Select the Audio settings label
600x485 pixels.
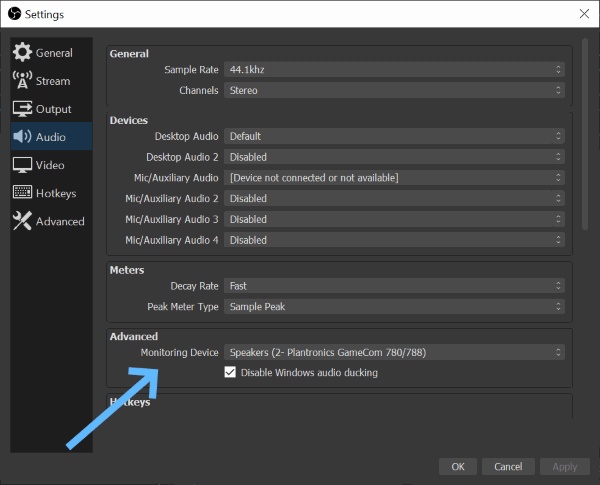51,137
